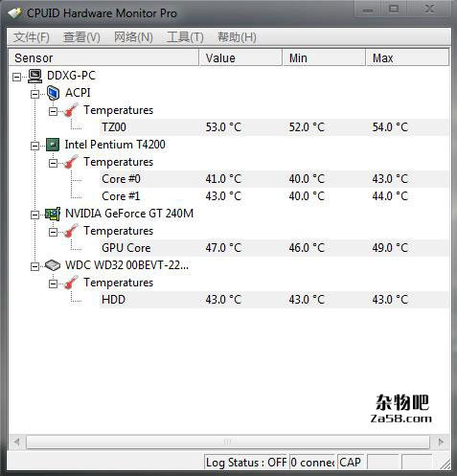Click Core #0 value 41.0 °C
Image resolution: width=457 pixels, height=476 pixels.
pyautogui.click(x=223, y=179)
